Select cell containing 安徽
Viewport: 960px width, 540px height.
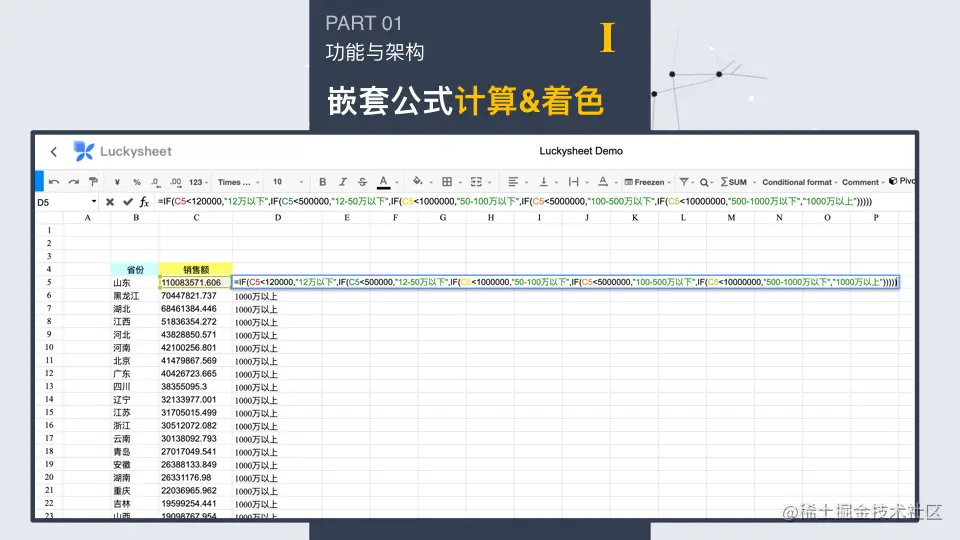(135, 465)
